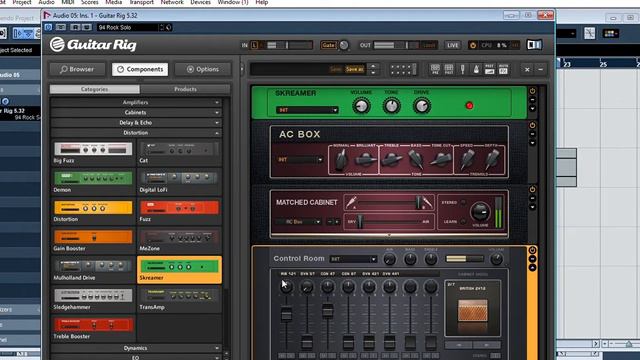The height and width of the screenshot is (360, 640).
Task: Select the left input channel L
Action: click(254, 45)
